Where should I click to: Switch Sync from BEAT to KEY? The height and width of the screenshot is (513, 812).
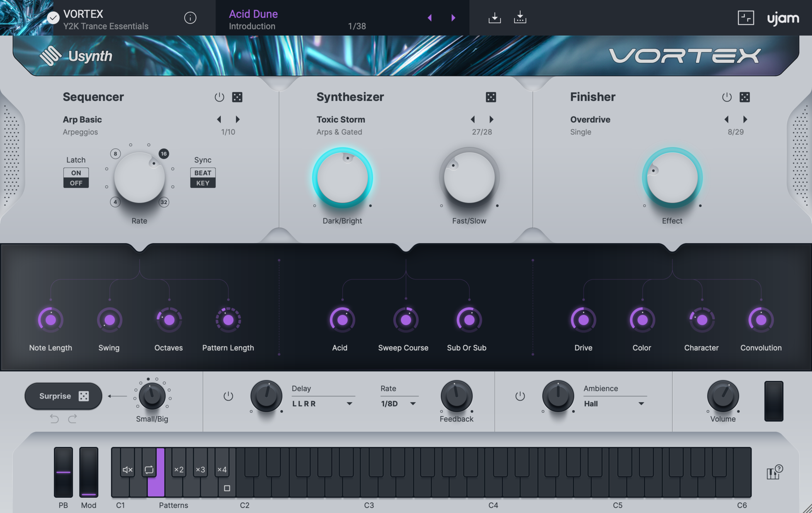203,183
